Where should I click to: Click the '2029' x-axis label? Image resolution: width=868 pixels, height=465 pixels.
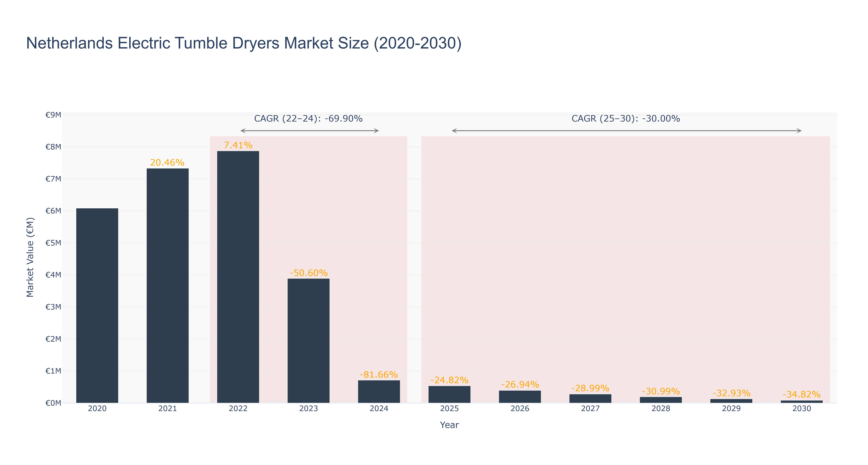[x=731, y=409]
